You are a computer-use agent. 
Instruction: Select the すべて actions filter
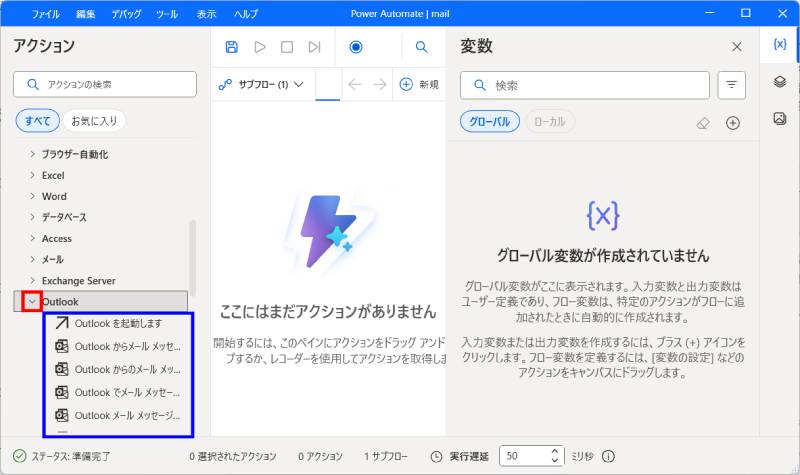38,121
